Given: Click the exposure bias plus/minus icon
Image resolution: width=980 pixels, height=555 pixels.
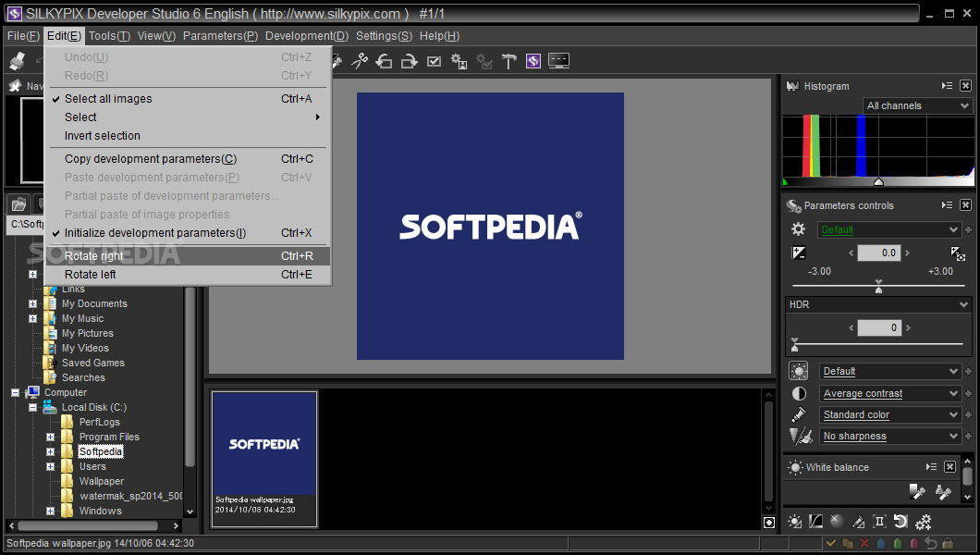Looking at the screenshot, I should point(799,253).
